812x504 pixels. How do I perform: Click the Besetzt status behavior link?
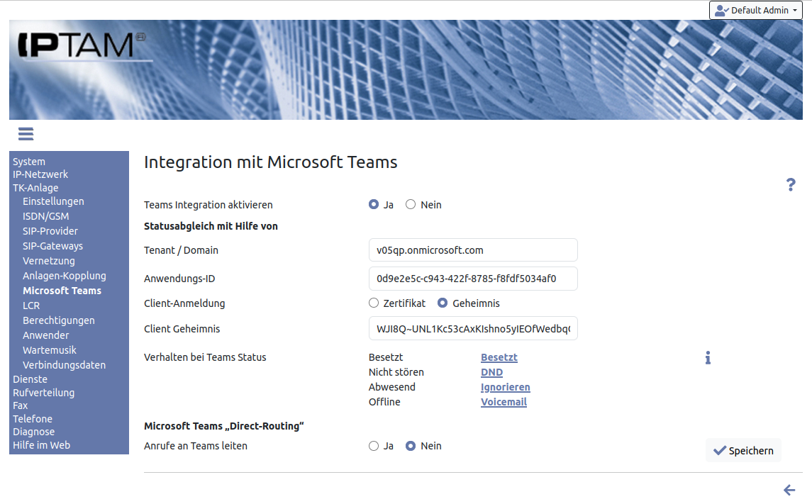point(499,357)
